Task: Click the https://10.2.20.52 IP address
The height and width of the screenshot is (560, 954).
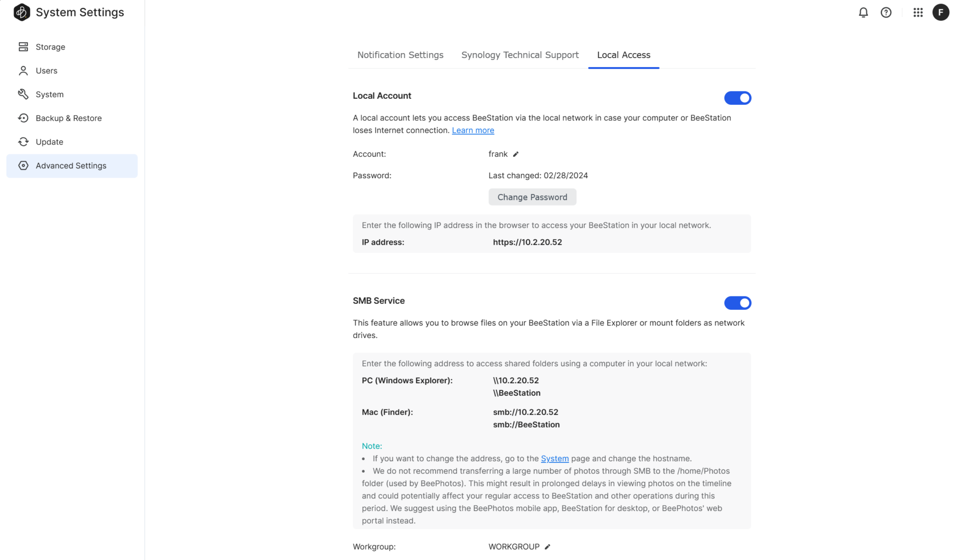Action: 527,242
